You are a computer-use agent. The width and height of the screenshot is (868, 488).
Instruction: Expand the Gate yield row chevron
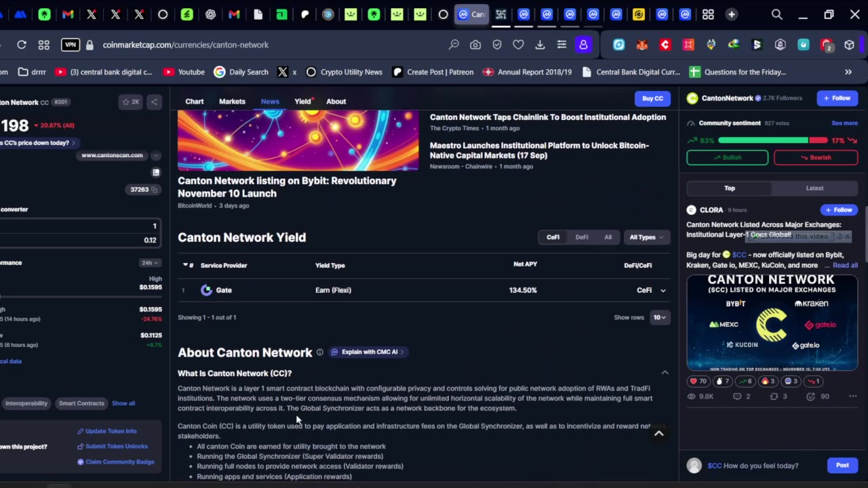663,291
